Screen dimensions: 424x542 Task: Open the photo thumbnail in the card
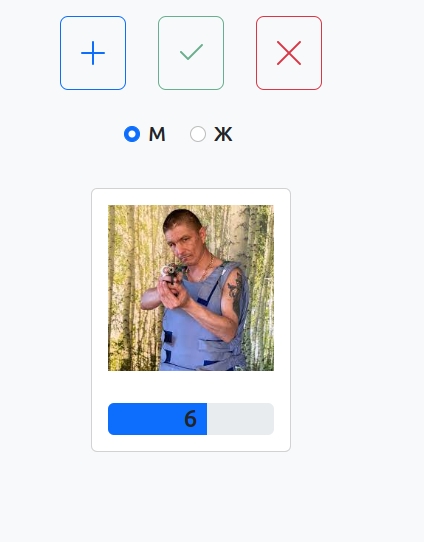click(x=191, y=288)
